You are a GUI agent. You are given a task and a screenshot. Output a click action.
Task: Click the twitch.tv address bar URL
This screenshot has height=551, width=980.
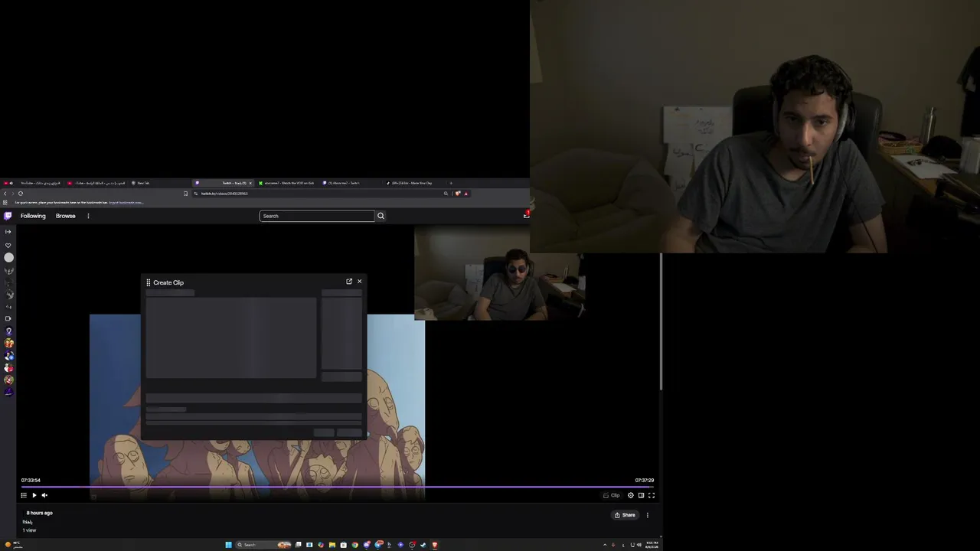click(x=224, y=194)
